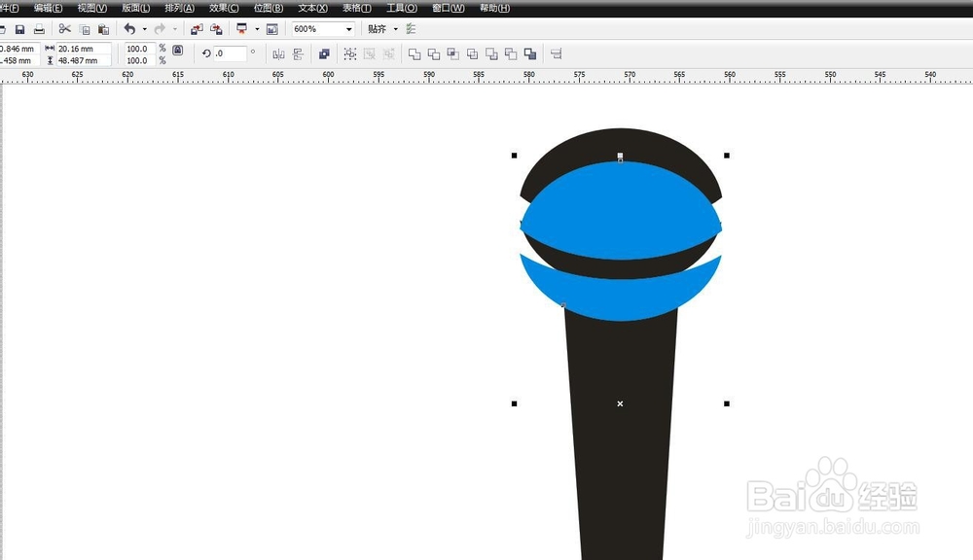This screenshot has height=560, width=973.
Task: Mirror the selection vertically
Action: tap(298, 53)
